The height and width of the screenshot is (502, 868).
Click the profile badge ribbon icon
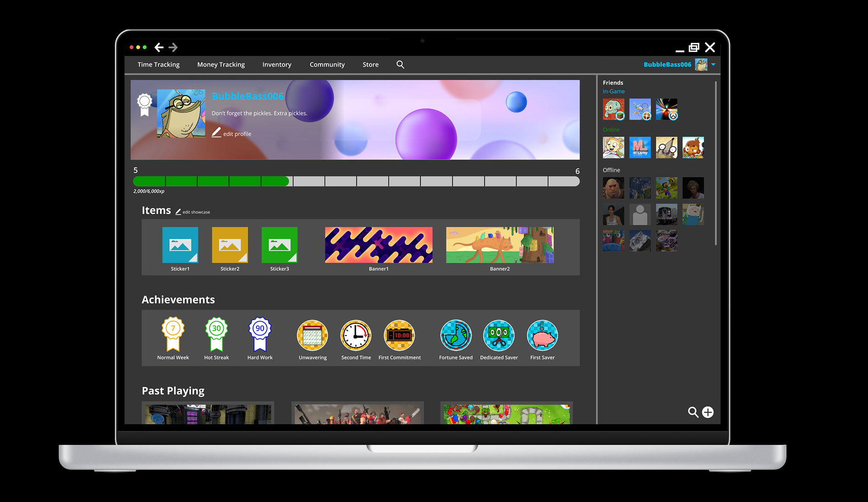144,105
